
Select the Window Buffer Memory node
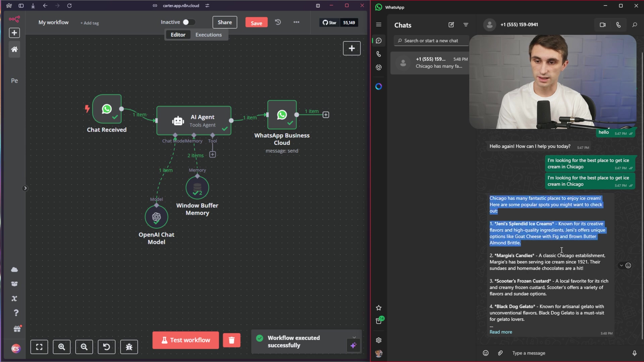point(197,188)
